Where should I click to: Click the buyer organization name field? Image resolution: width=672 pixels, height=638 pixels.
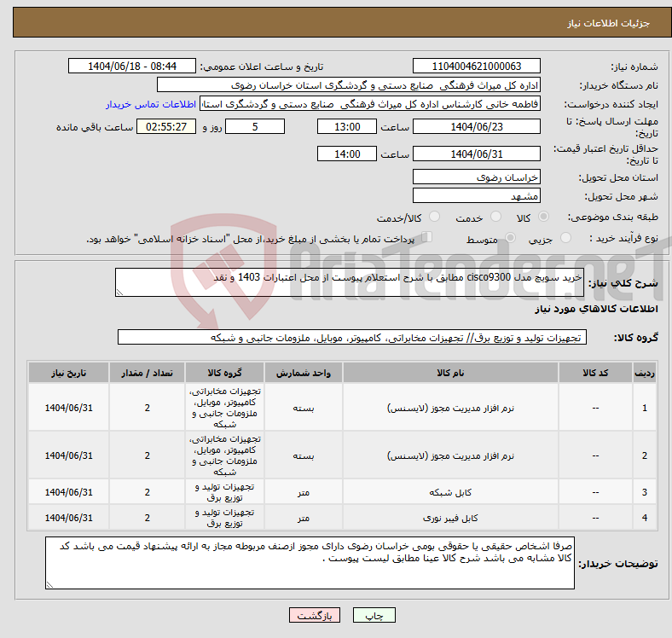coord(349,85)
